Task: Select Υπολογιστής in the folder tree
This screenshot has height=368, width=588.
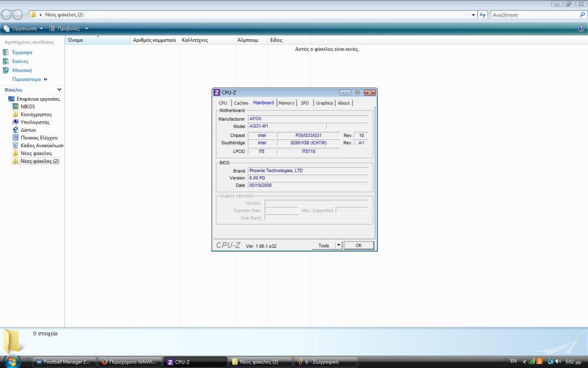Action: (x=35, y=122)
